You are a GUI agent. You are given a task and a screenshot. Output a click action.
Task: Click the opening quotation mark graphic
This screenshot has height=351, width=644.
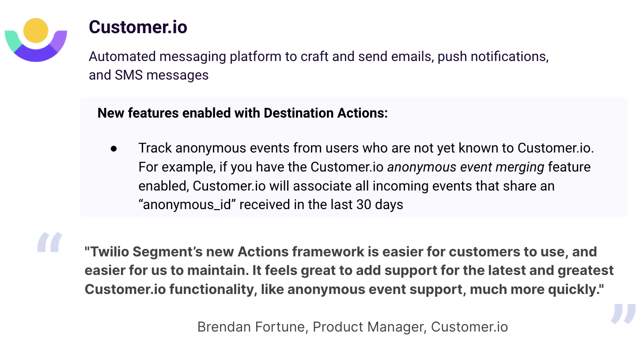pyautogui.click(x=49, y=242)
